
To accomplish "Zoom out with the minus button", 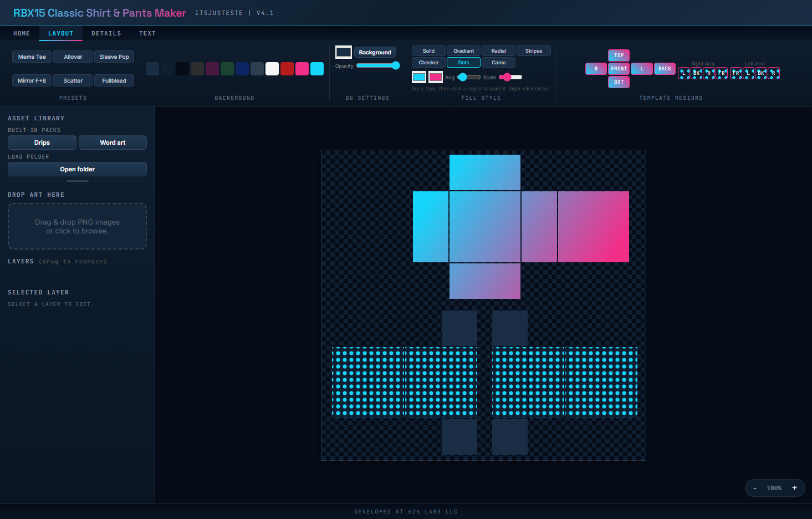I will tap(755, 488).
